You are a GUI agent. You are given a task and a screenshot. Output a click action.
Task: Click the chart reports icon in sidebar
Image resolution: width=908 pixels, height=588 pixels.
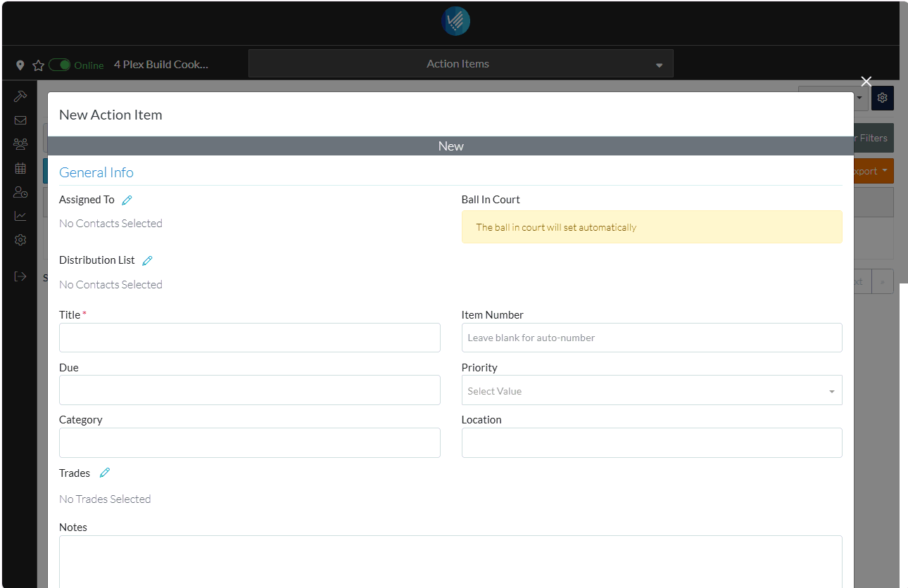20,216
